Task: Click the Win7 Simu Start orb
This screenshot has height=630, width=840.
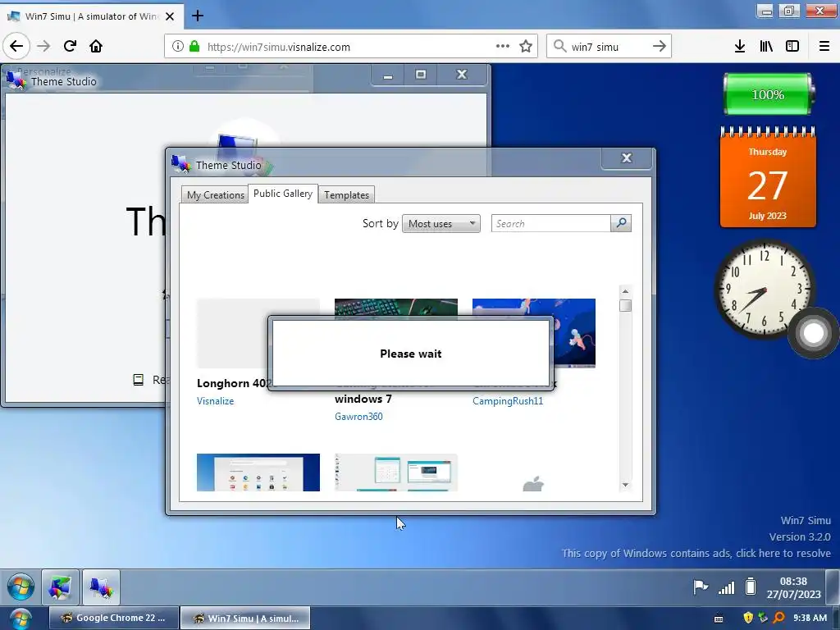Action: pyautogui.click(x=21, y=587)
